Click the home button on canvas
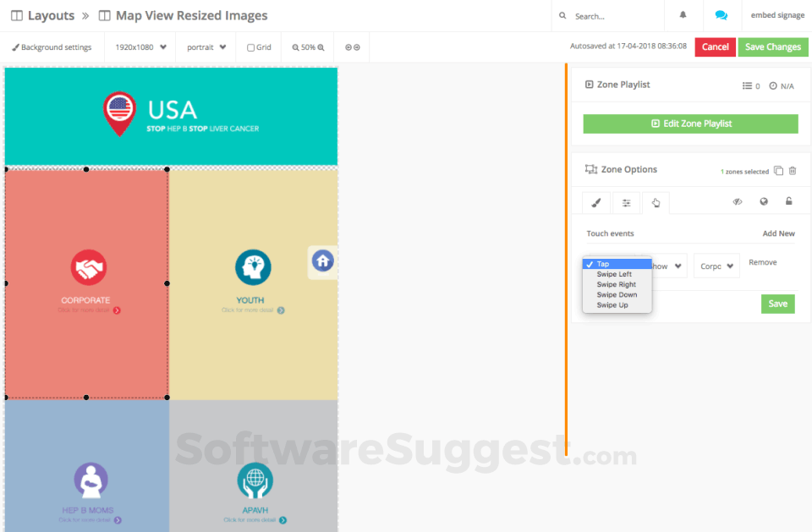Image resolution: width=812 pixels, height=532 pixels. click(322, 261)
